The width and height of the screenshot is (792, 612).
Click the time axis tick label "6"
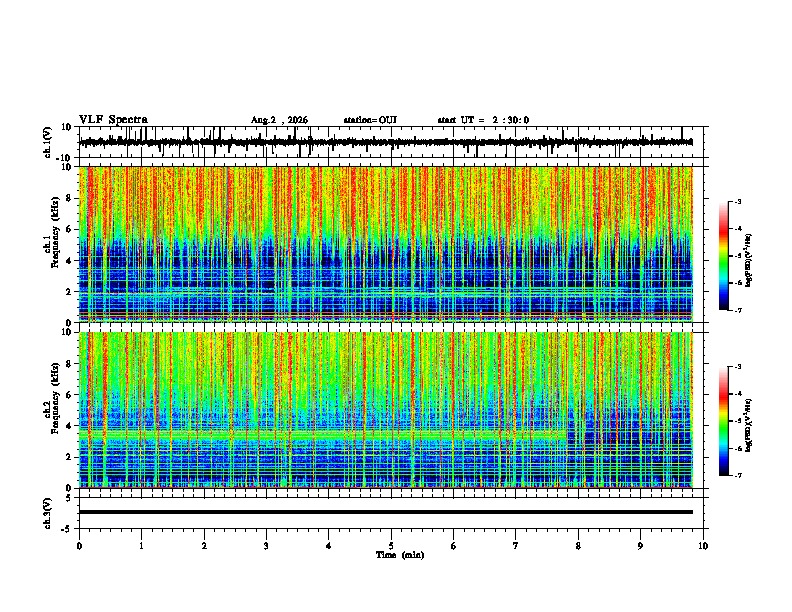[454, 546]
